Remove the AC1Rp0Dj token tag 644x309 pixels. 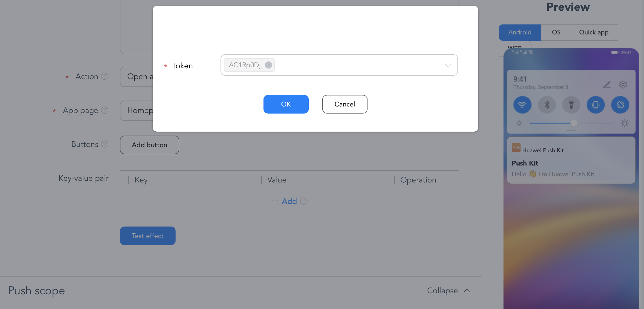269,65
